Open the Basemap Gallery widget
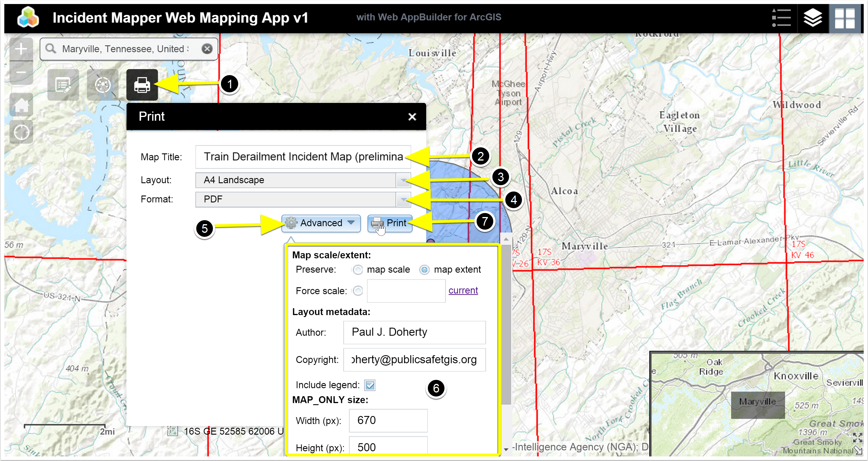This screenshot has height=461, width=868. click(844, 18)
